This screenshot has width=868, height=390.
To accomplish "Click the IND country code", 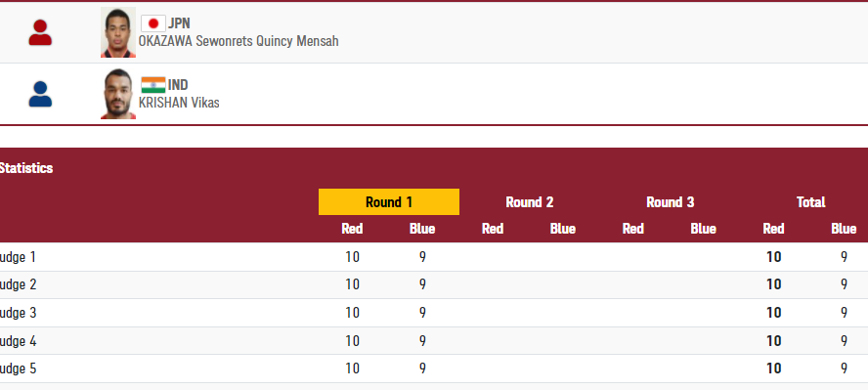I will pyautogui.click(x=178, y=85).
